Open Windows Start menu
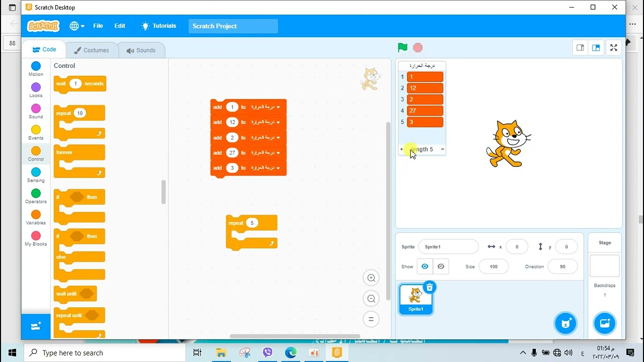Viewport: 644px width, 362px height. 12,353
